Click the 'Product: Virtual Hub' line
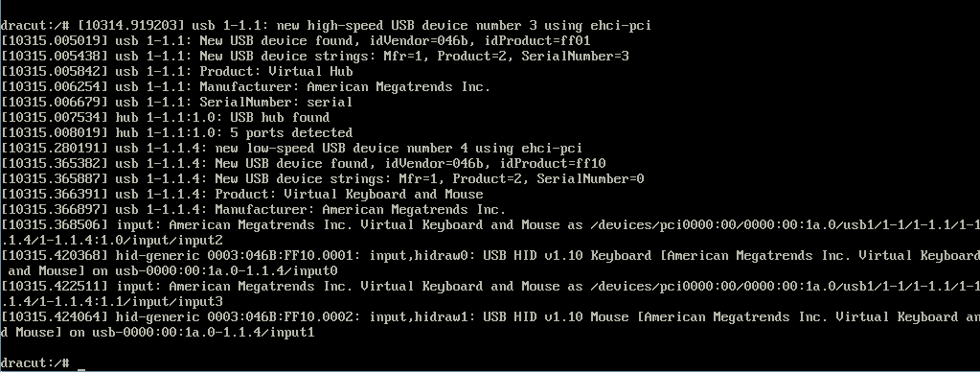 pyautogui.click(x=276, y=71)
